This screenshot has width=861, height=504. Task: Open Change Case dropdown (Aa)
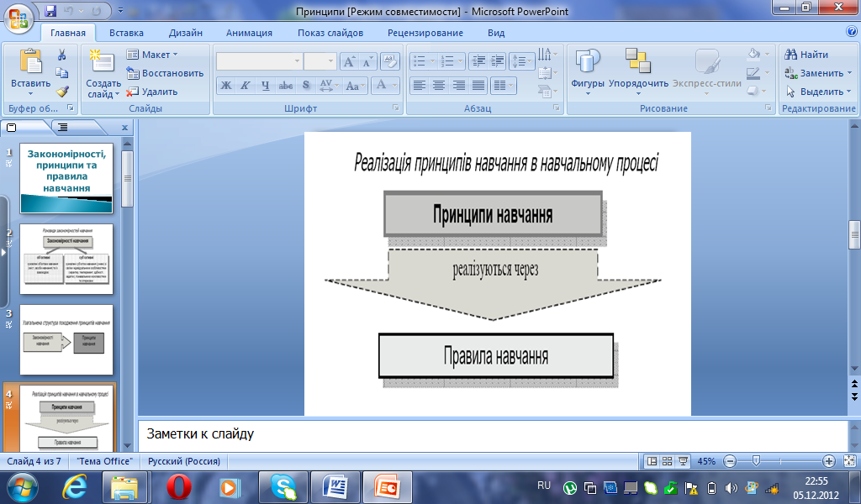355,86
